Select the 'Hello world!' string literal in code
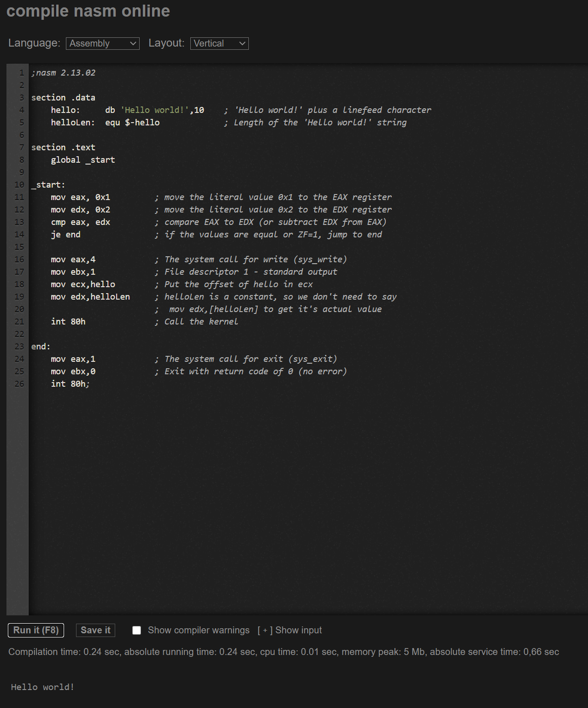 [x=155, y=110]
